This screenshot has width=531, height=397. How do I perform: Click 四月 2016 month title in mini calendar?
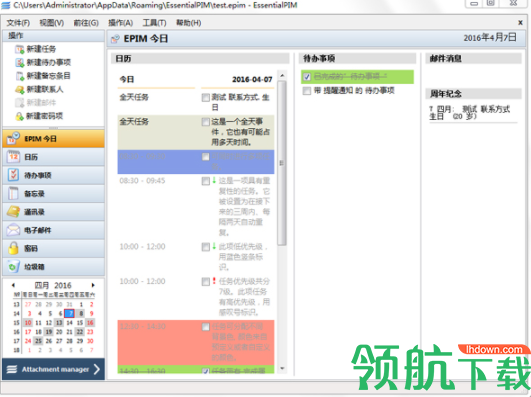53,285
